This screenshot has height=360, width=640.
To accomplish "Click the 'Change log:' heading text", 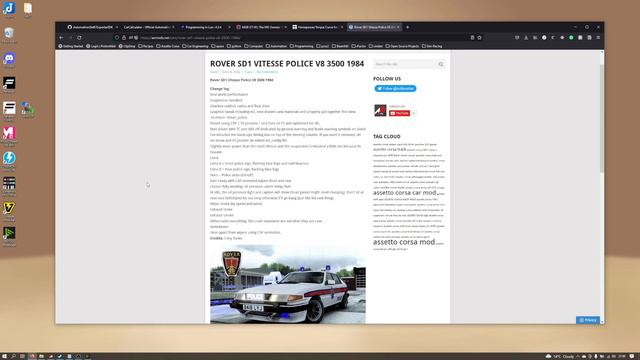I will click(220, 89).
